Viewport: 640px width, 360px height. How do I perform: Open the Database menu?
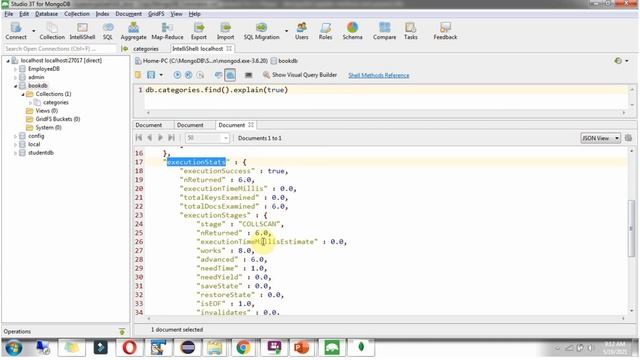pyautogui.click(x=46, y=14)
